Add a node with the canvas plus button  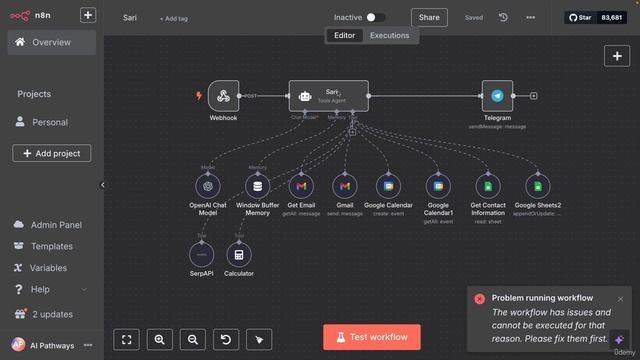click(x=617, y=56)
